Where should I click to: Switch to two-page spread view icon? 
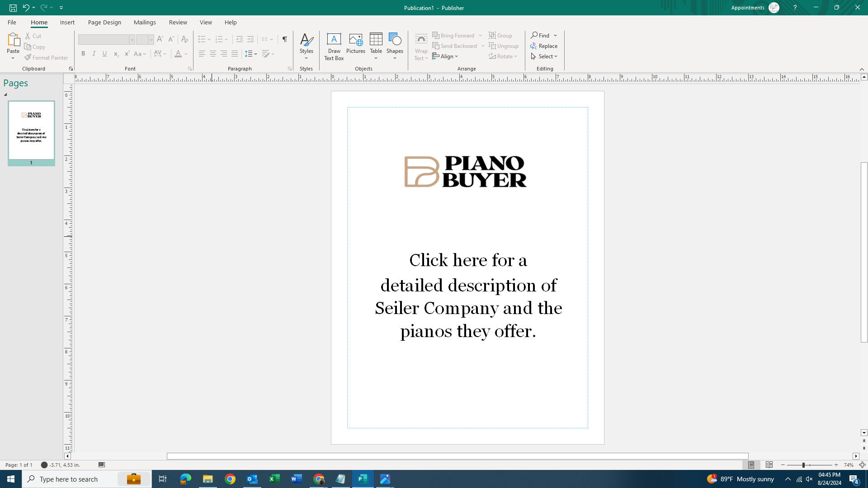(x=769, y=465)
